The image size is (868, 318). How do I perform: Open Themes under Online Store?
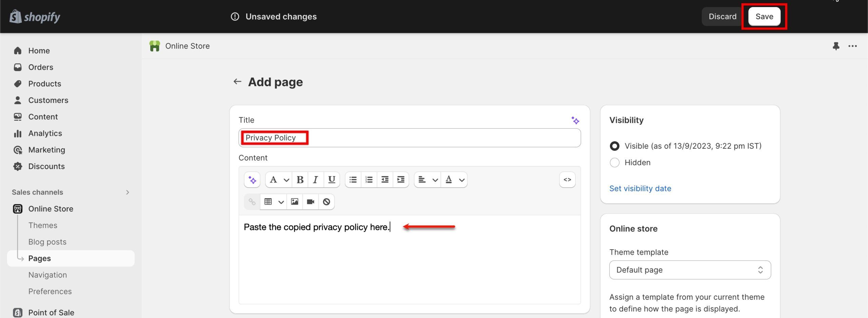pos(43,225)
